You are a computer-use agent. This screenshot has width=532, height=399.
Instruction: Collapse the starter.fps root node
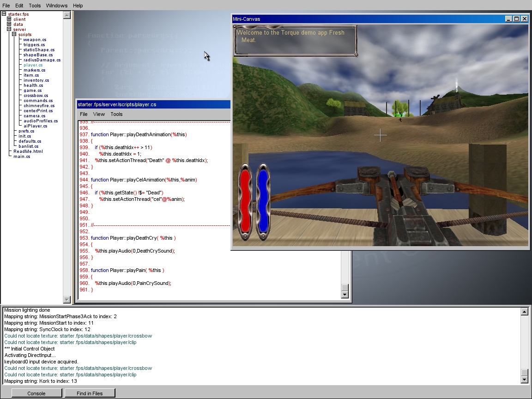(x=4, y=14)
